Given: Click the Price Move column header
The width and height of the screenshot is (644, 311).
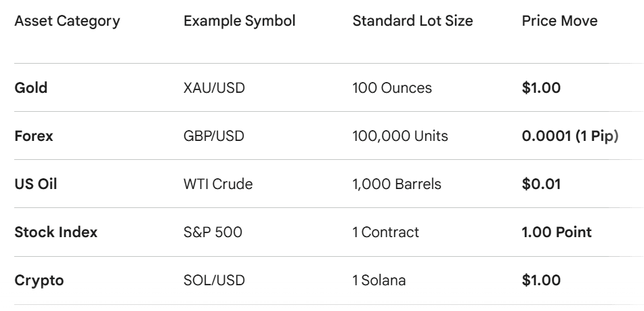Looking at the screenshot, I should 559,21.
